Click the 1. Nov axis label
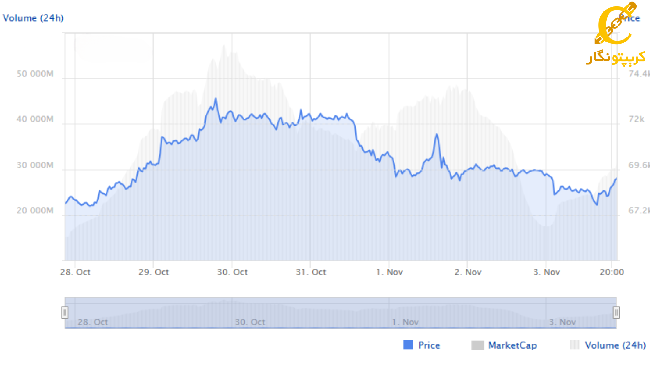The image size is (650, 365). coord(389,272)
